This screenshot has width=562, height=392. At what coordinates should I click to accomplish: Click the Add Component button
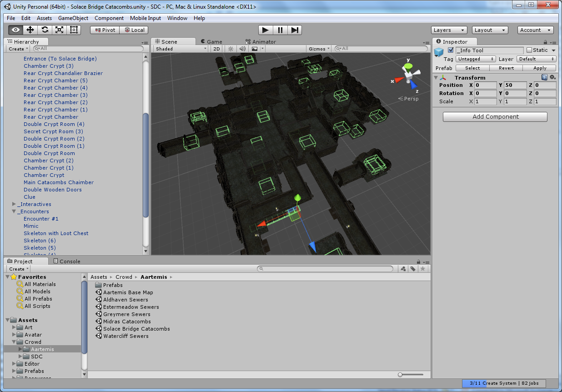click(495, 116)
